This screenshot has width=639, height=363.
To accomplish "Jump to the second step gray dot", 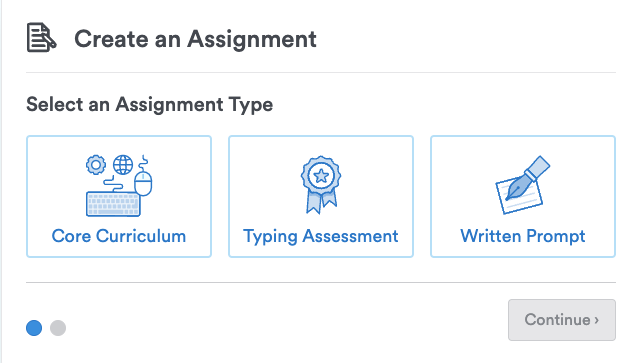I will tap(58, 328).
